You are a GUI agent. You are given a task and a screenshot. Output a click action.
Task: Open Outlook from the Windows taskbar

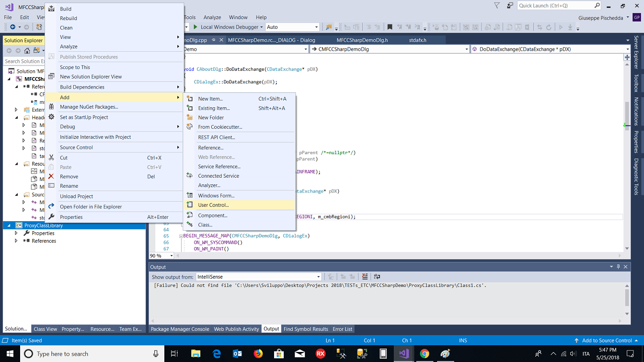coord(237,353)
